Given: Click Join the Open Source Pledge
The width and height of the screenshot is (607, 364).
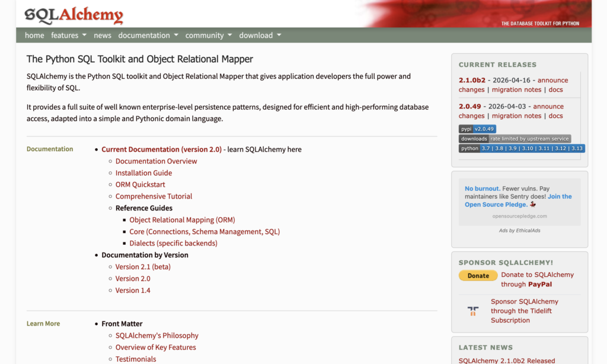Looking at the screenshot, I should (518, 200).
